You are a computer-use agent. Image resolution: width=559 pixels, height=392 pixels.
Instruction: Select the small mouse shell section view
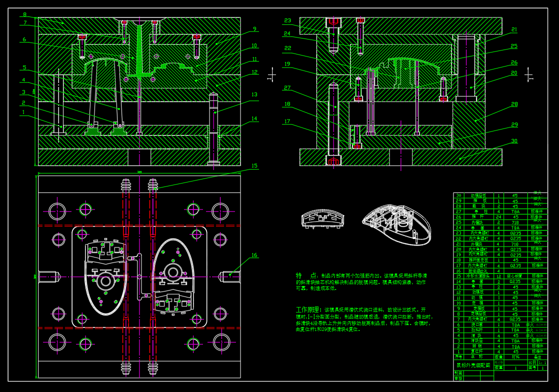coord(322,218)
